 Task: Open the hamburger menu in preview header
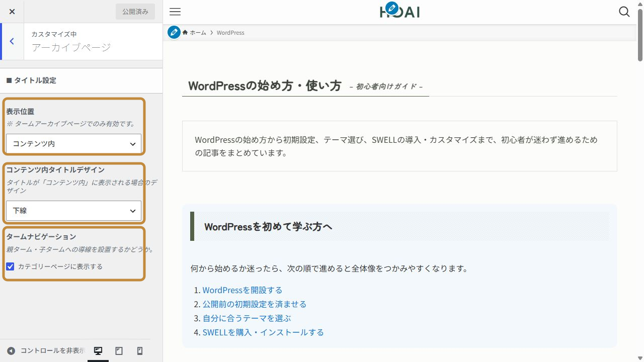click(175, 12)
